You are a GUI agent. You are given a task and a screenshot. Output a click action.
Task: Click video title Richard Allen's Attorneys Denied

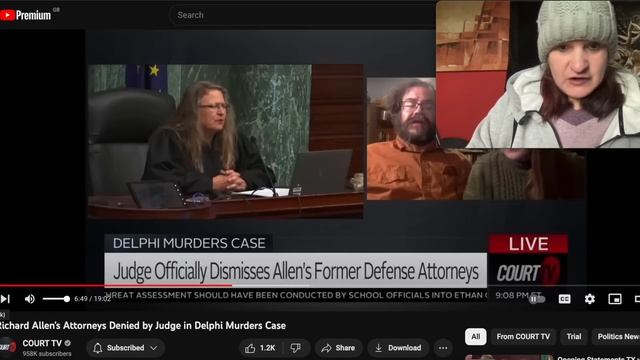tap(142, 326)
